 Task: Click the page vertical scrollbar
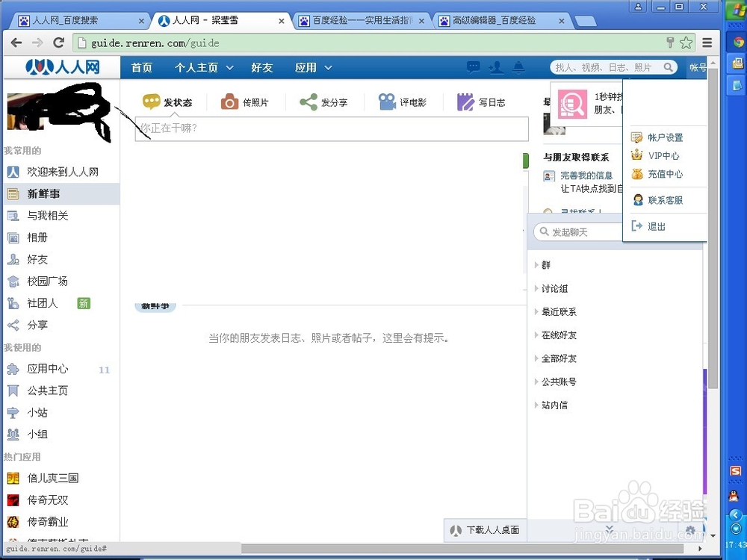click(713, 228)
